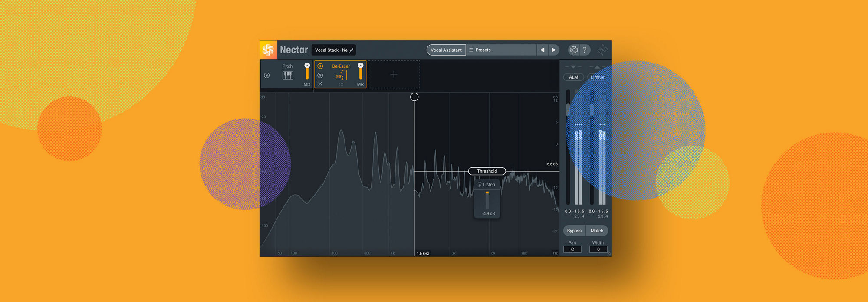Open the help question mark
This screenshot has height=302, width=868.
[585, 50]
